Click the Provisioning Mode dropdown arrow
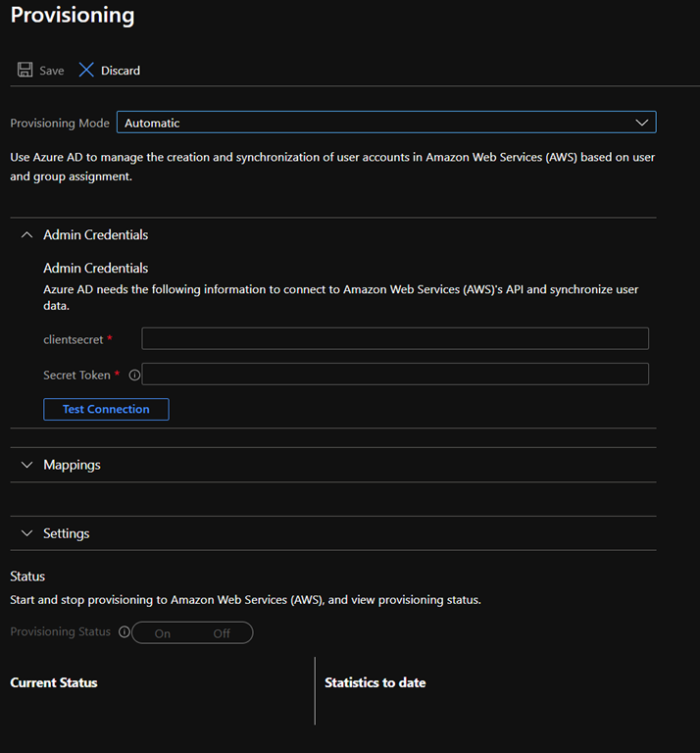 point(642,123)
